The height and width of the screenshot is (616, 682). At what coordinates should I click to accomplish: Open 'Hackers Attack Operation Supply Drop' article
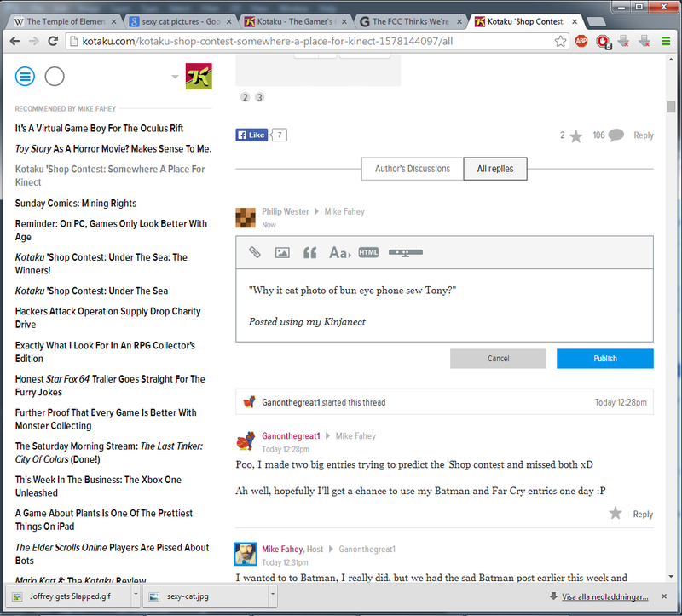(108, 318)
